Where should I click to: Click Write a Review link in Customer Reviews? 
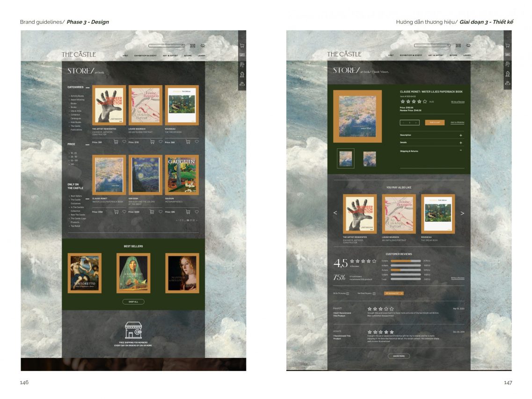click(458, 278)
